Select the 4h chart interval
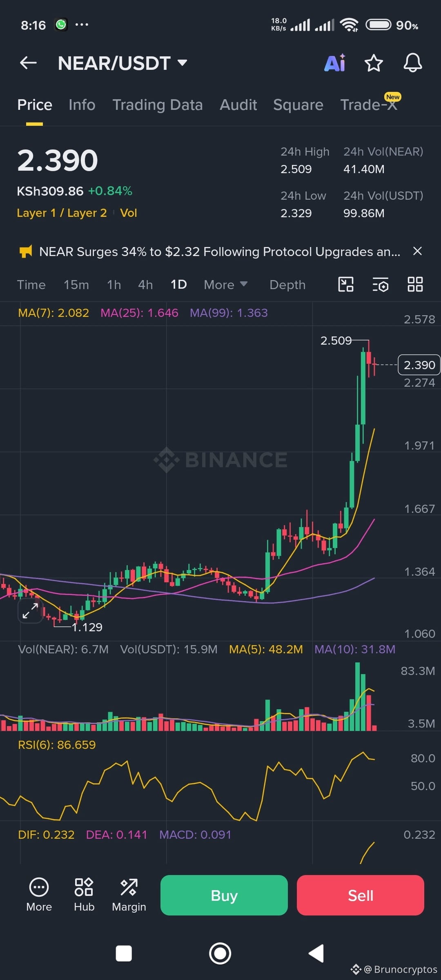 [145, 285]
